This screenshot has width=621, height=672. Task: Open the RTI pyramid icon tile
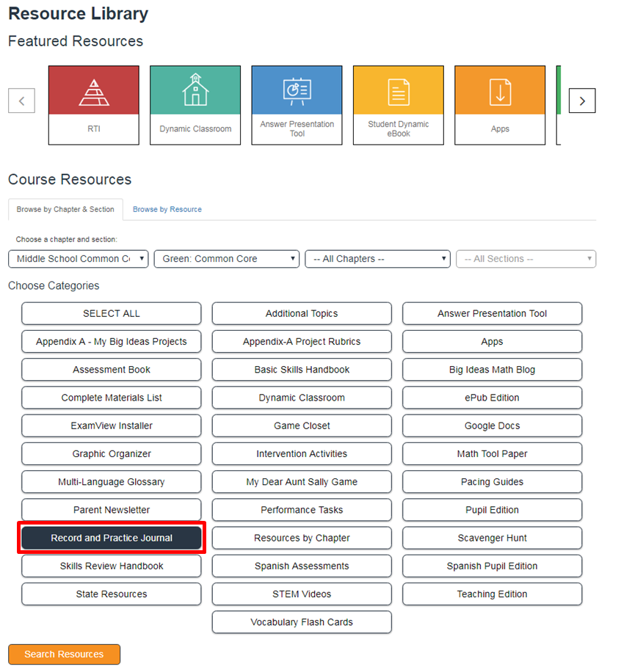point(93,91)
